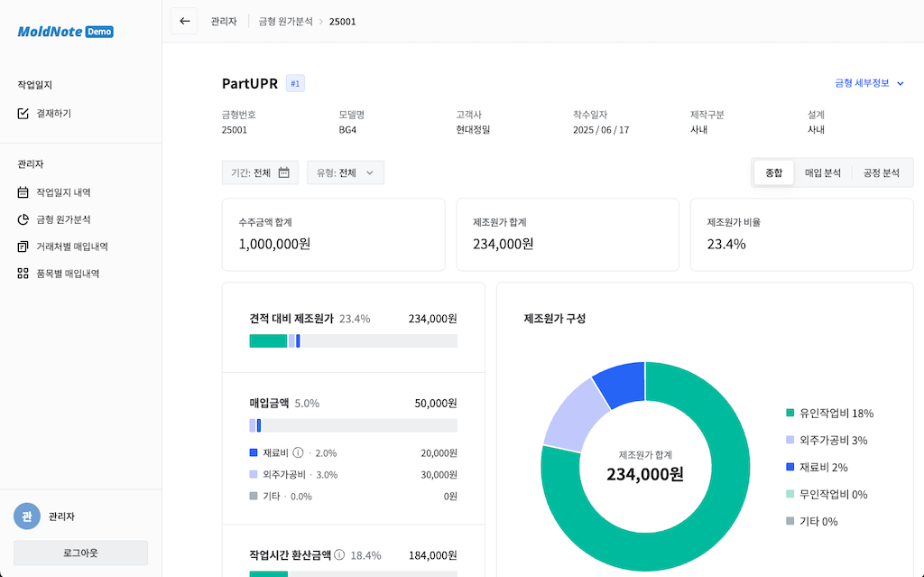The image size is (924, 577).
Task: Click the 금형 원가분석 breadcrumb link
Action: point(284,21)
